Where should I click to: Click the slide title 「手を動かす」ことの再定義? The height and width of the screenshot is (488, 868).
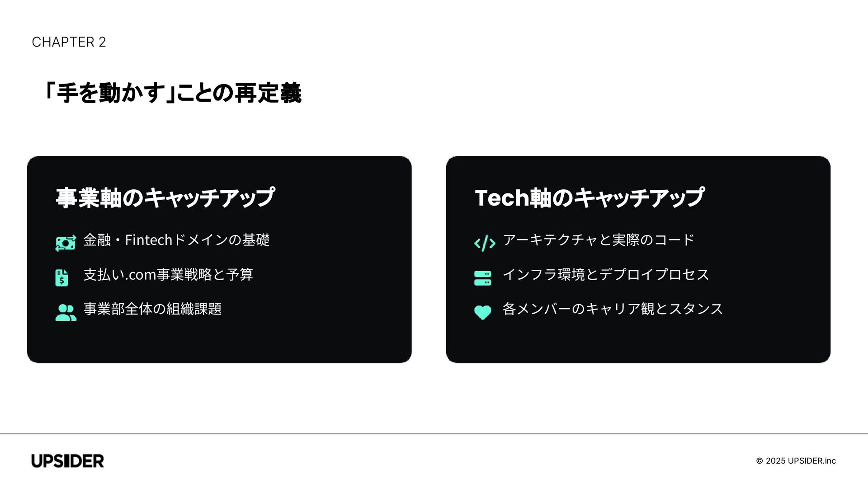pos(173,93)
